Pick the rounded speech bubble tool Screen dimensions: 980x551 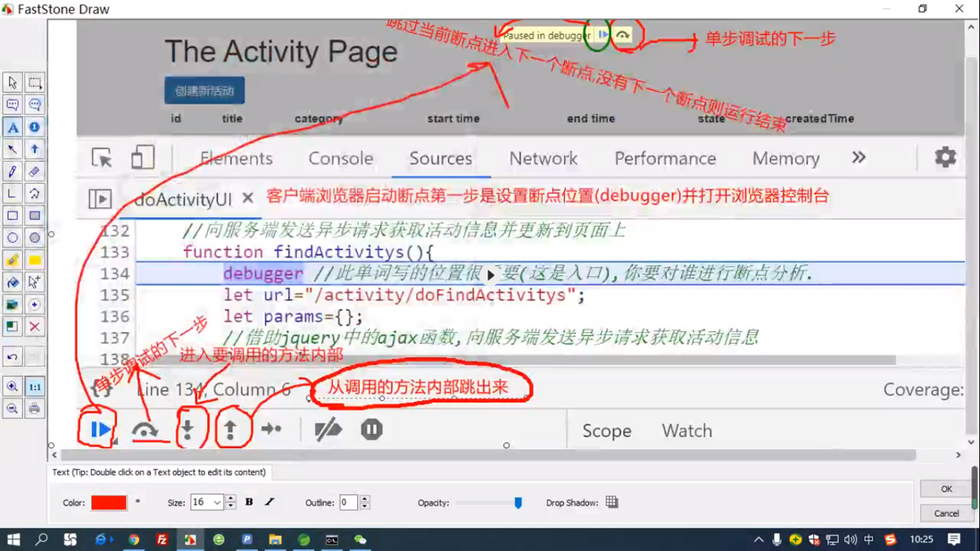[35, 104]
